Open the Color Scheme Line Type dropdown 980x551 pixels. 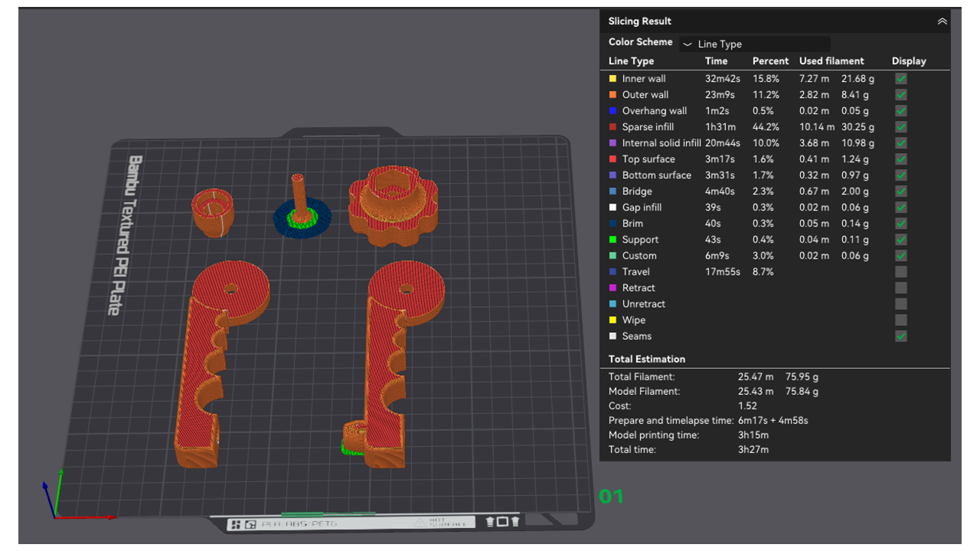(754, 44)
